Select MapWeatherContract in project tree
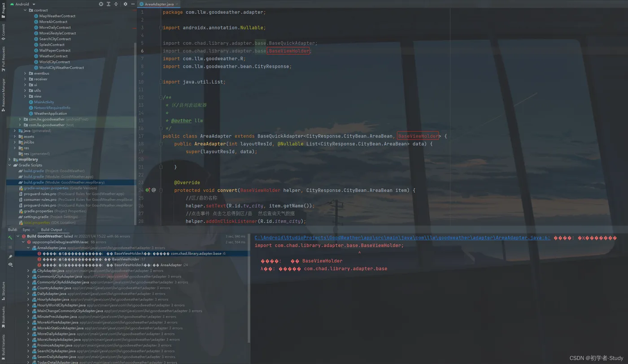This screenshot has height=364, width=628. pos(57,16)
